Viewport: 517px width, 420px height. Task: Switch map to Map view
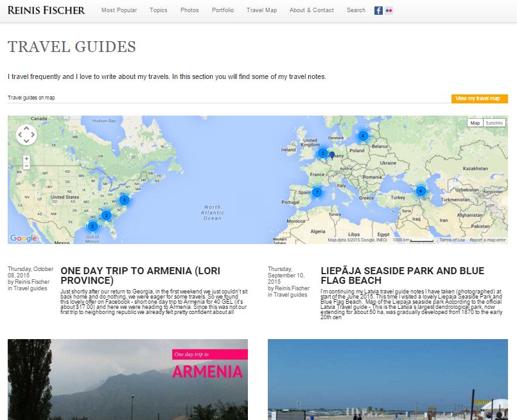[475, 123]
